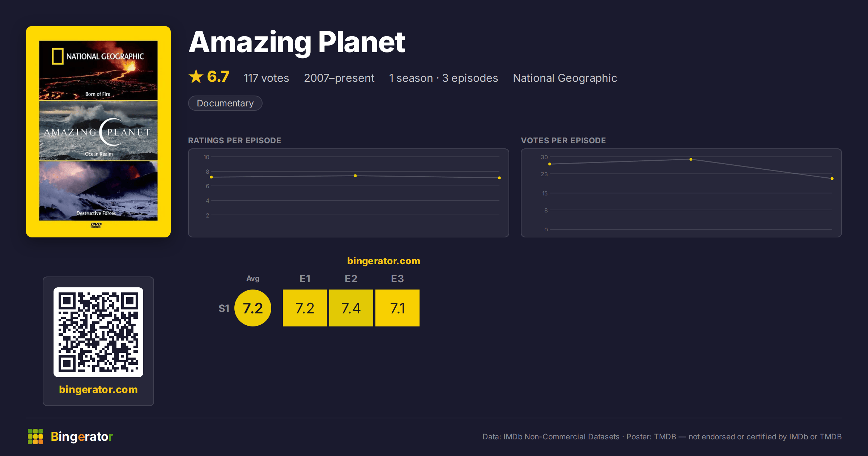Click the DVD logo on poster
868x456 pixels.
(x=96, y=225)
